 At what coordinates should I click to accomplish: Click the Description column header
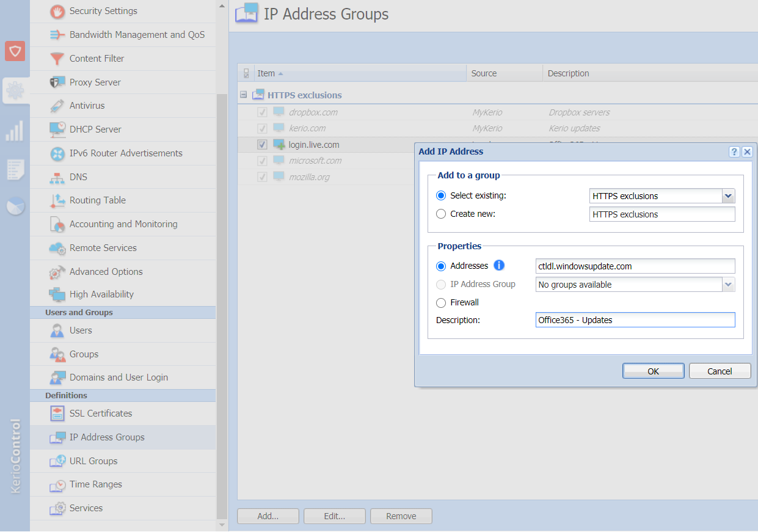(650, 73)
